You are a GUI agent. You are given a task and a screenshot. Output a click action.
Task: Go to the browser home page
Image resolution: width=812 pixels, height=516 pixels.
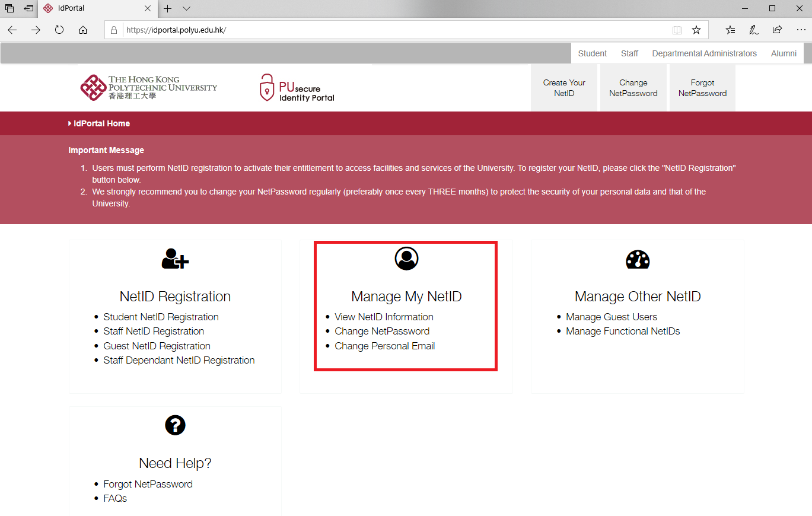[x=83, y=30]
